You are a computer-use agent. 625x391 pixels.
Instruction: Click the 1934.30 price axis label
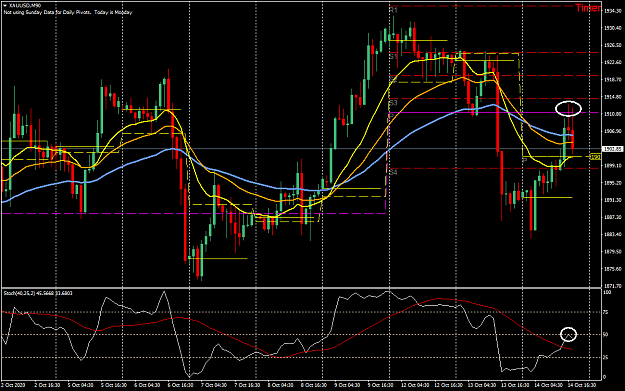coord(613,11)
